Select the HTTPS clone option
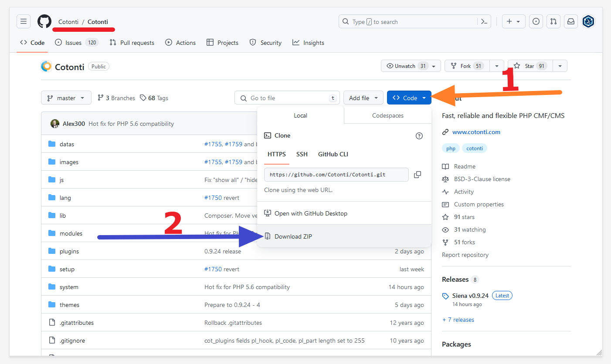 click(277, 154)
